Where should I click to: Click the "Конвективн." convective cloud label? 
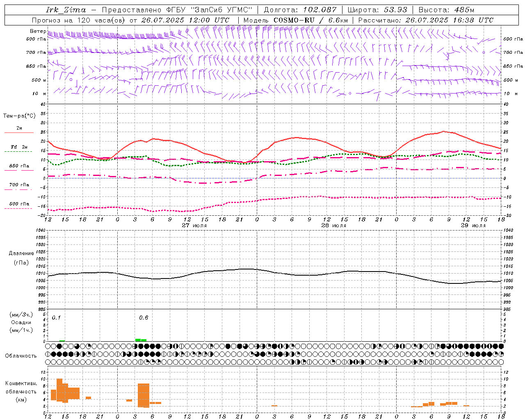coord(21,383)
